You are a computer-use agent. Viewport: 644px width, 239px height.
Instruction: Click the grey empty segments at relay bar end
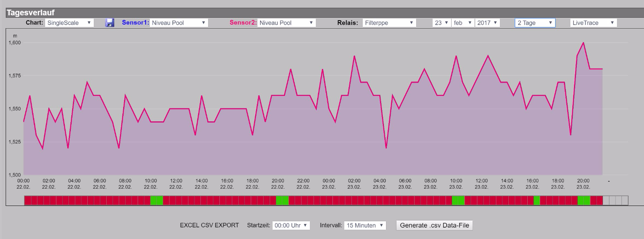[615, 200]
